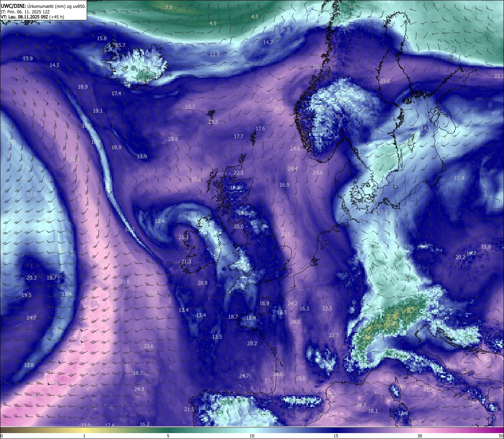
Task: Click the 22.2 value on the map
Action: pyautogui.click(x=499, y=76)
